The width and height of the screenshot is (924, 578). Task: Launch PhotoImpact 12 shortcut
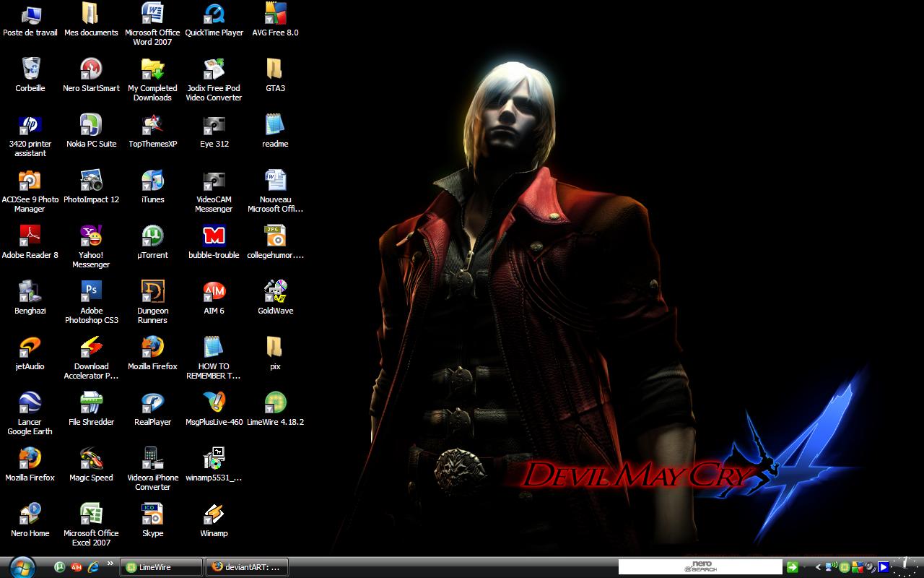point(91,187)
